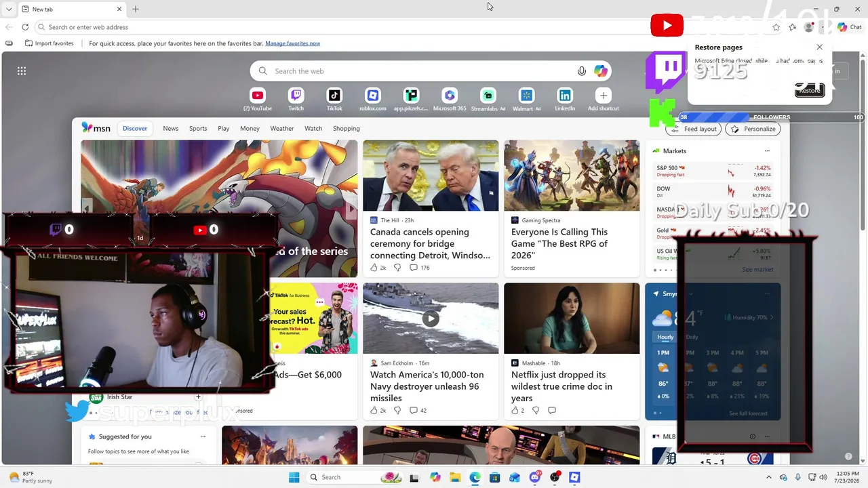868x488 pixels.
Task: Open Copilot from the web search box
Action: pos(601,71)
